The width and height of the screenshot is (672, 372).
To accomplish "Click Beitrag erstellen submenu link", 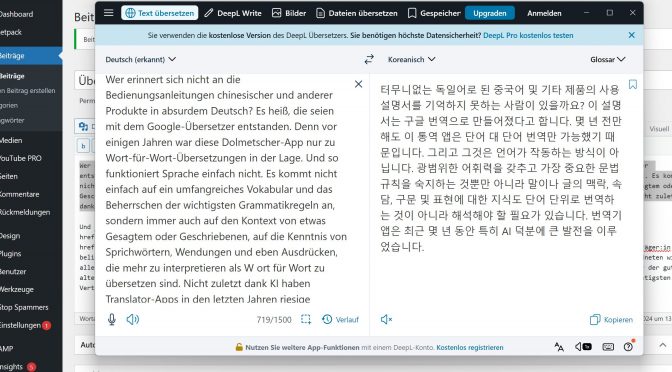I will pos(27,91).
